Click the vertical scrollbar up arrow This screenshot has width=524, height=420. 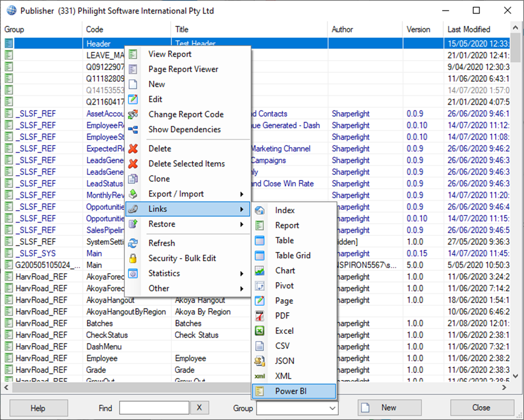(x=515, y=28)
